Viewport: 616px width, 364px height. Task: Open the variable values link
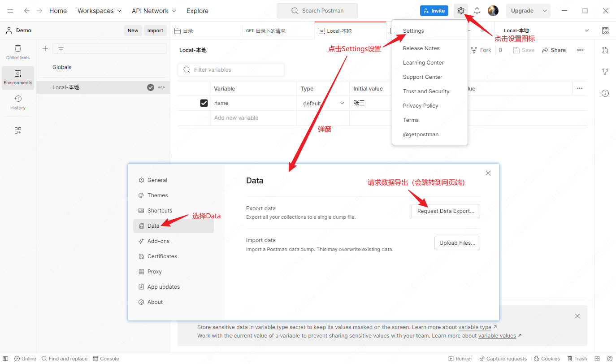point(497,336)
